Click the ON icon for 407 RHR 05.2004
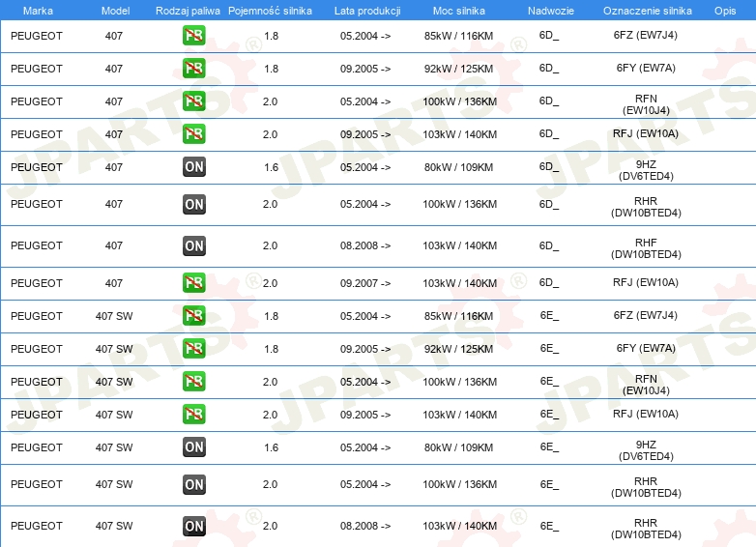Viewport: 756px width, 547px height. click(194, 204)
